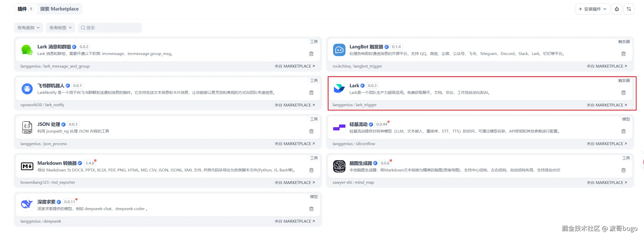This screenshot has width=644, height=239.
Task: Open the Lark 消息和群组 plugin title
Action: (x=54, y=47)
